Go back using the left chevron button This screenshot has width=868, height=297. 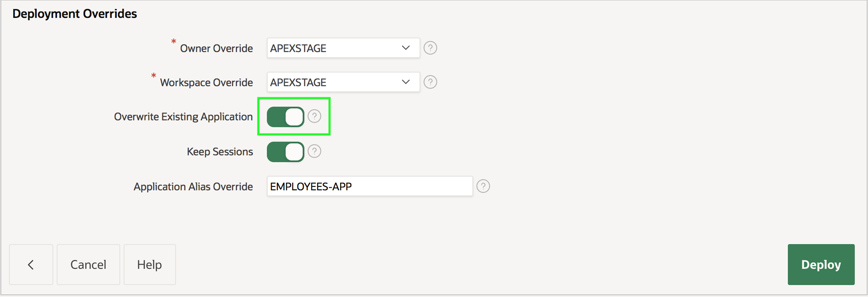tap(31, 265)
